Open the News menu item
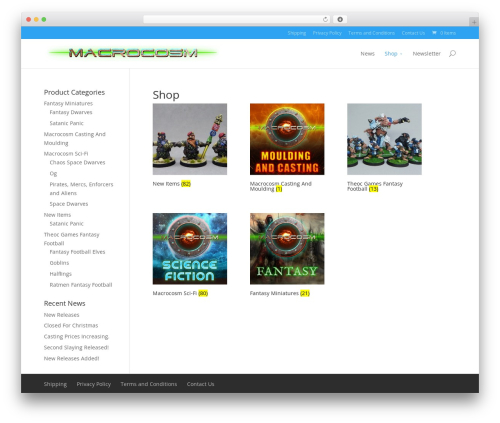Screen dimensions: 500x423 click(367, 54)
